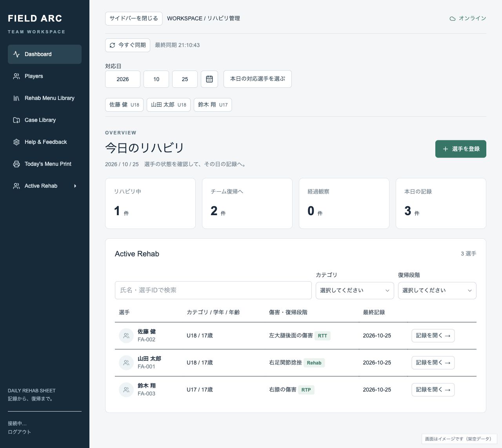Open the calendar date picker icon
502x448 pixels.
point(209,79)
